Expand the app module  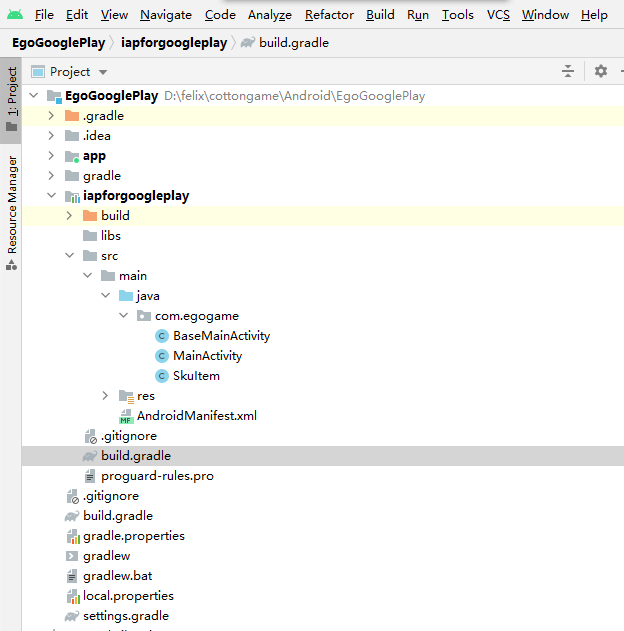pyautogui.click(x=51, y=155)
